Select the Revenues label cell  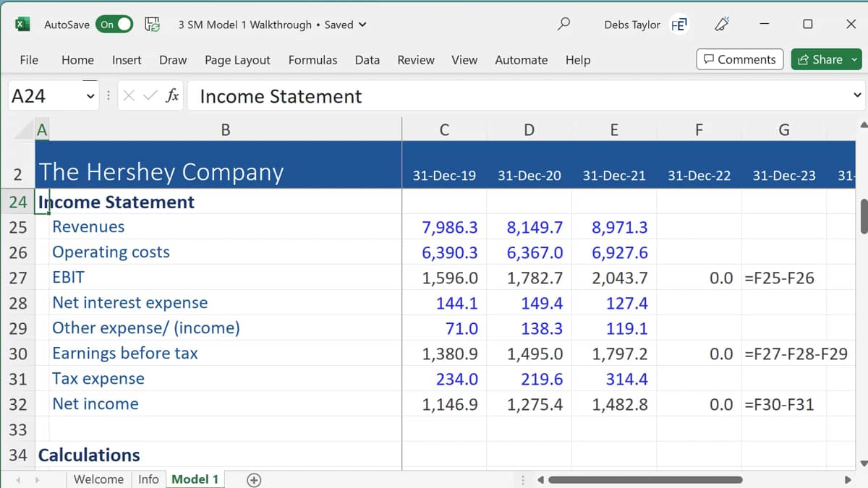[225, 227]
